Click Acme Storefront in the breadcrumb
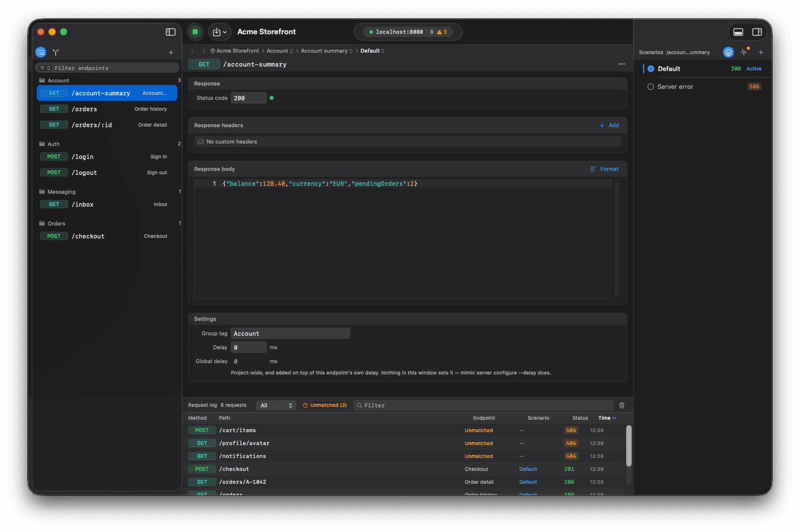The width and height of the screenshot is (800, 532). pos(234,51)
